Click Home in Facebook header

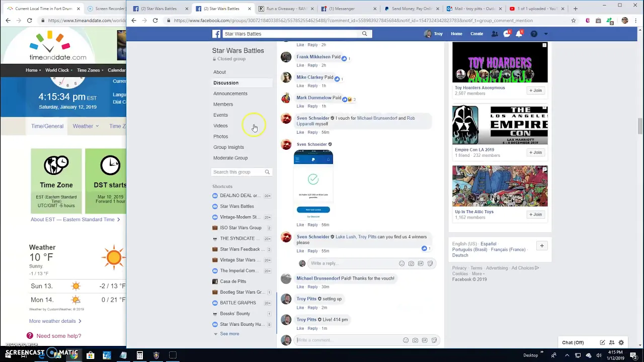pyautogui.click(x=456, y=34)
